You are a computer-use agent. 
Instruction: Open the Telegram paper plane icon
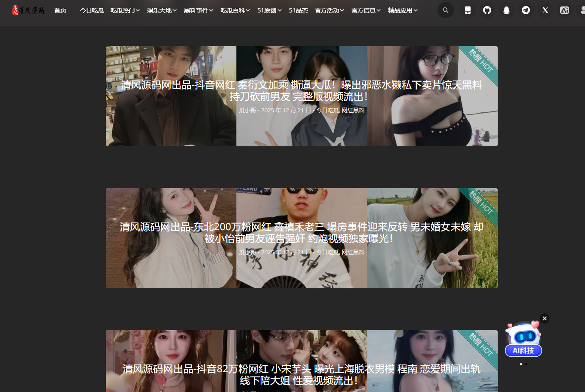coord(526,10)
